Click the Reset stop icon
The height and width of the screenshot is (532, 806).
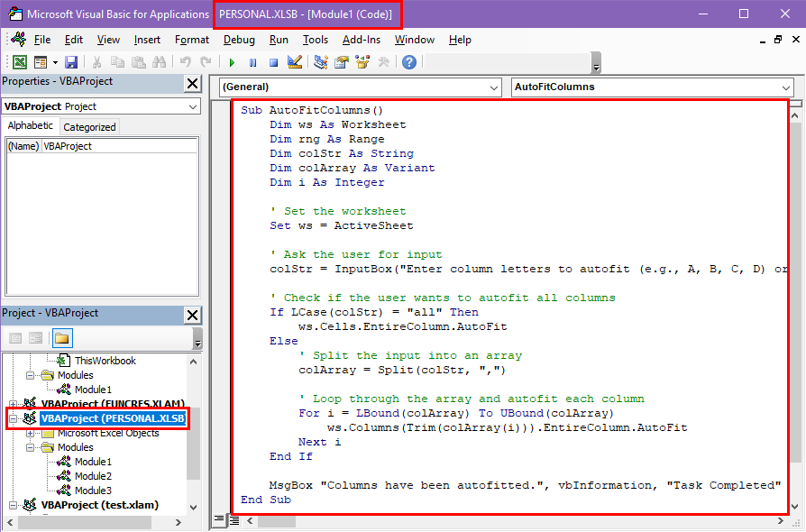pos(273,63)
